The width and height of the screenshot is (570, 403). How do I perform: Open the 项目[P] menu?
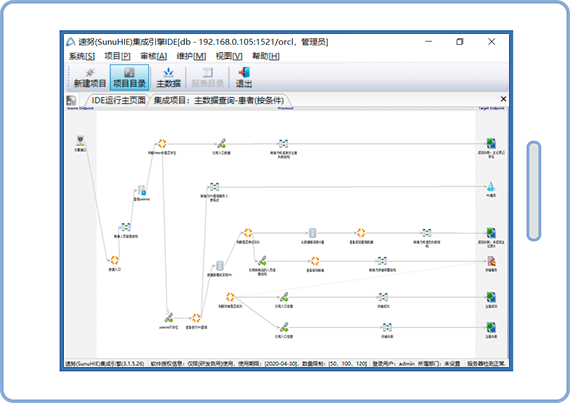pos(117,56)
